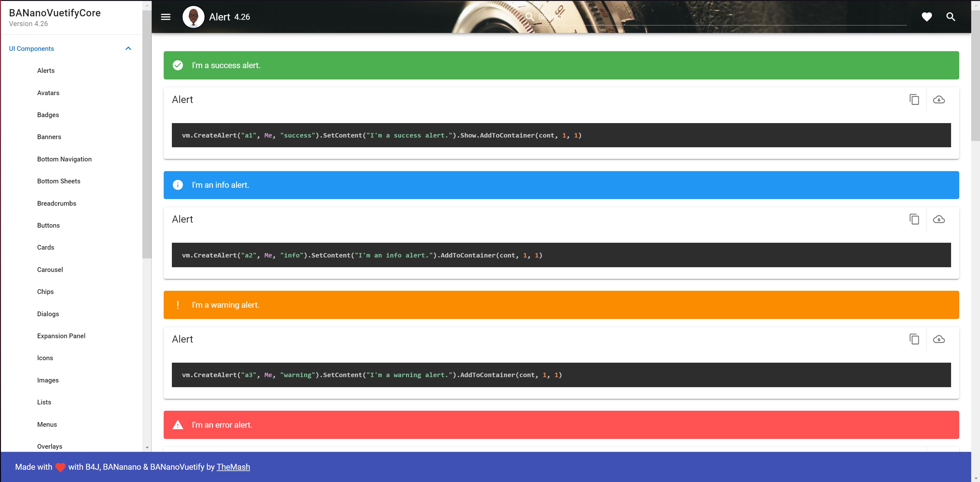Copy code of the success alert card
The width and height of the screenshot is (980, 482).
click(x=914, y=100)
